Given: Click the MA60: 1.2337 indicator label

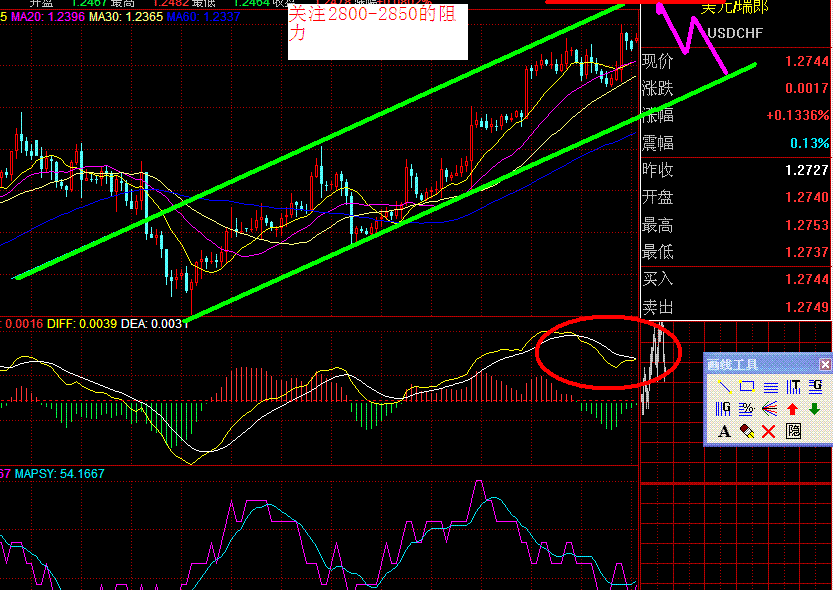Looking at the screenshot, I should tap(203, 17).
